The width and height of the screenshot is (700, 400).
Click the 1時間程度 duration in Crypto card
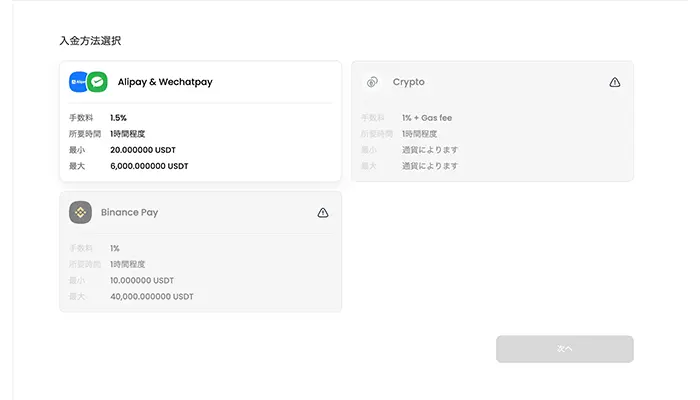419,134
